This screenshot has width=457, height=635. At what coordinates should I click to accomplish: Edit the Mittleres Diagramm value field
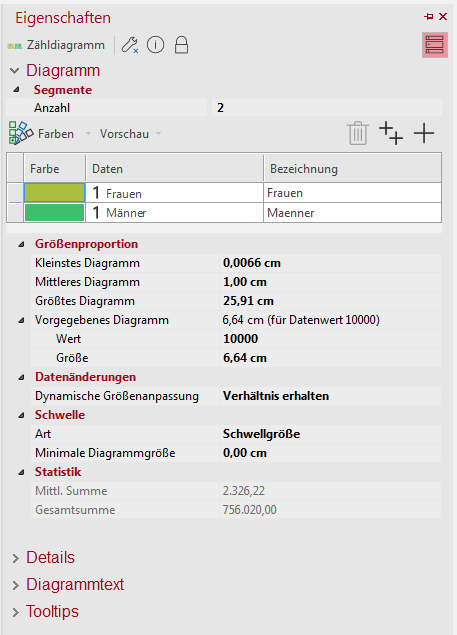pyautogui.click(x=330, y=282)
